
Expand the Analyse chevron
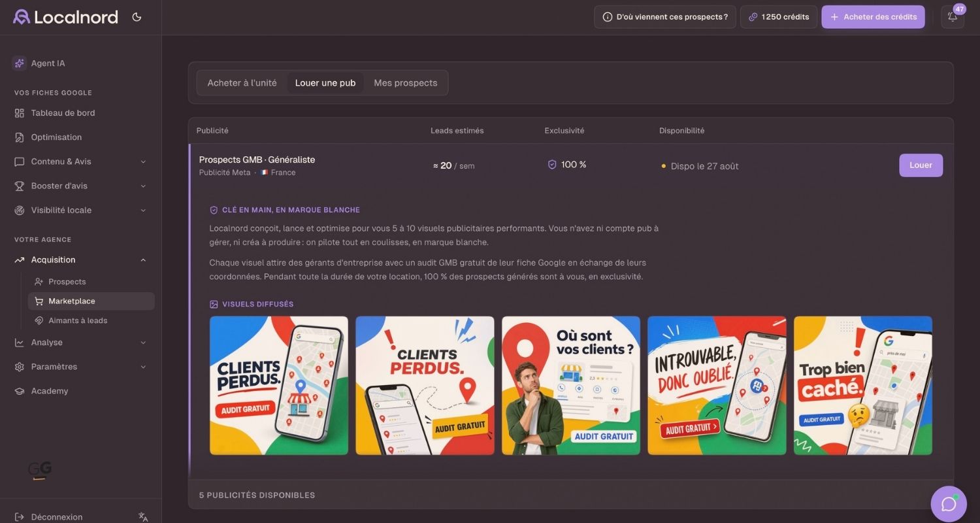pyautogui.click(x=143, y=343)
